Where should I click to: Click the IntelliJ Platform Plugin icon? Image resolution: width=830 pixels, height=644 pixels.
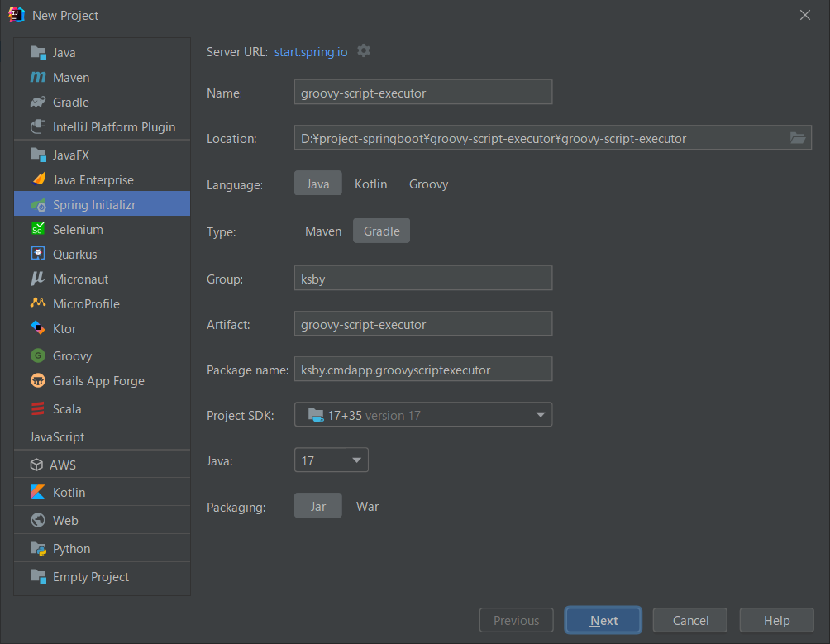(38, 127)
